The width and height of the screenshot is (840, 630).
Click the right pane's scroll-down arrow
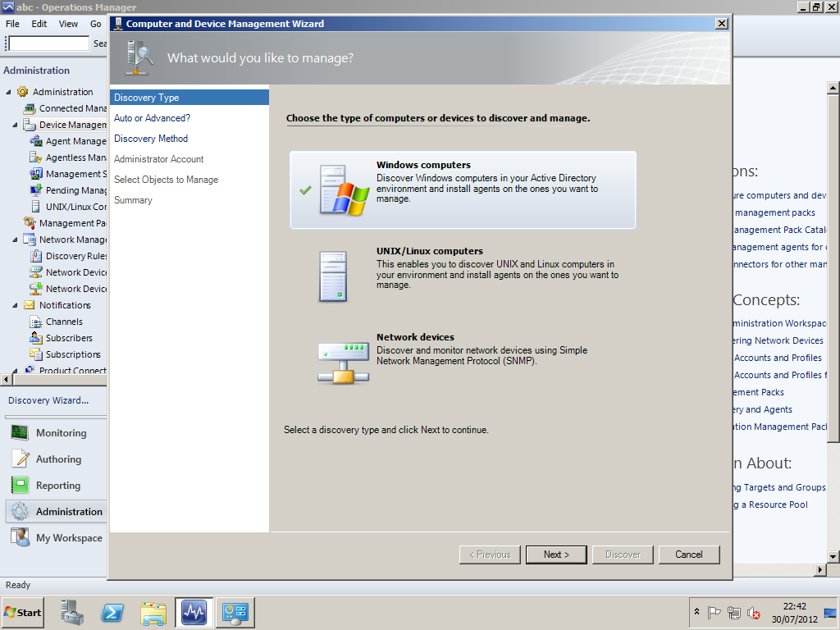point(833,557)
